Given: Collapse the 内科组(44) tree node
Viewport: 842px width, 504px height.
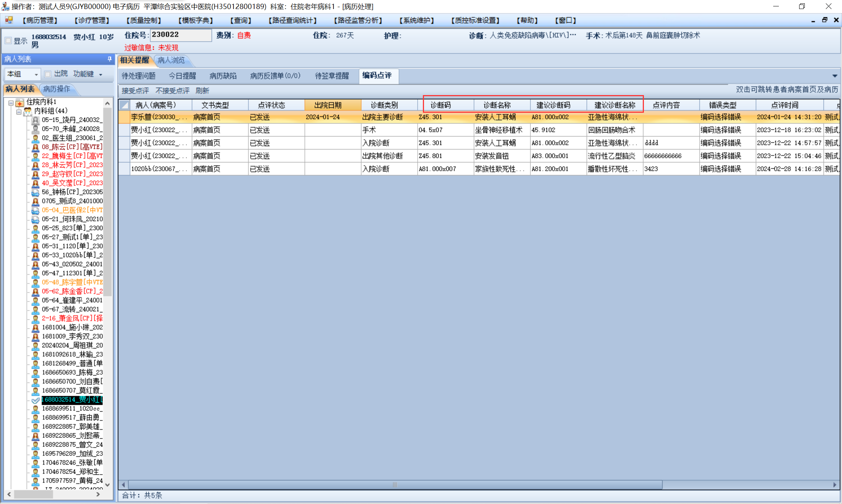Looking at the screenshot, I should pos(19,111).
